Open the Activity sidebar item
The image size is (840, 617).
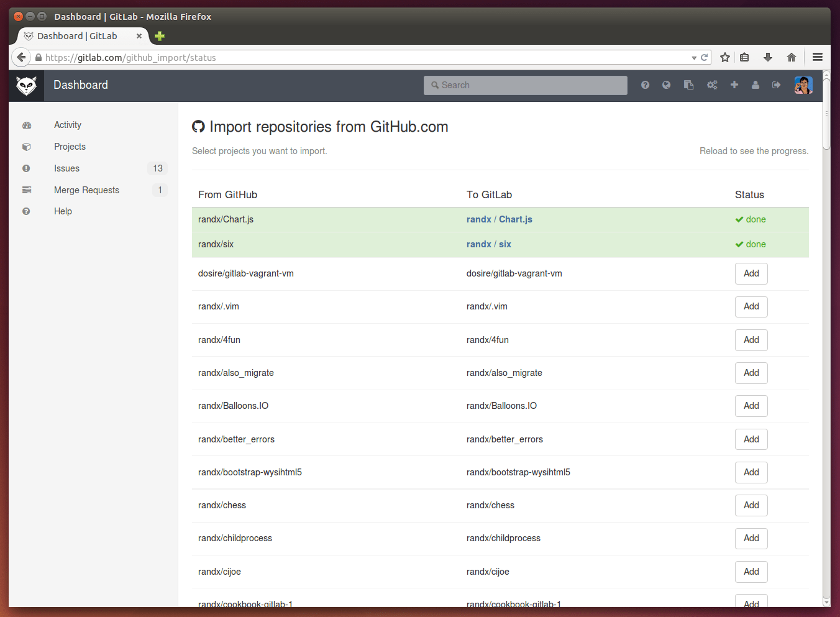pyautogui.click(x=68, y=125)
